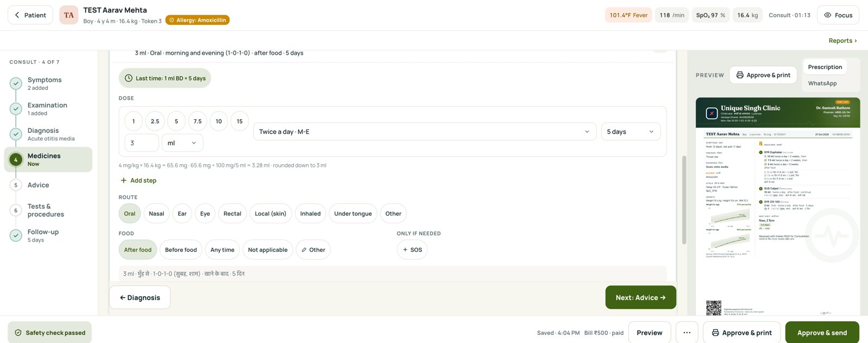Switch to the Prescription preview tab
The height and width of the screenshot is (343, 868).
click(825, 67)
